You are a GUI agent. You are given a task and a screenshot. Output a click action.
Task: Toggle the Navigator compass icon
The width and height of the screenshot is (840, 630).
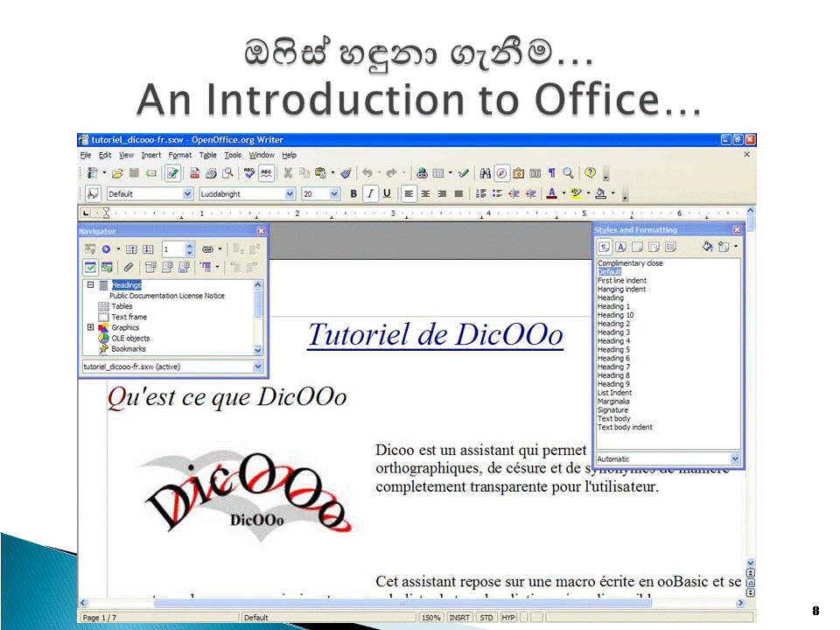click(501, 173)
